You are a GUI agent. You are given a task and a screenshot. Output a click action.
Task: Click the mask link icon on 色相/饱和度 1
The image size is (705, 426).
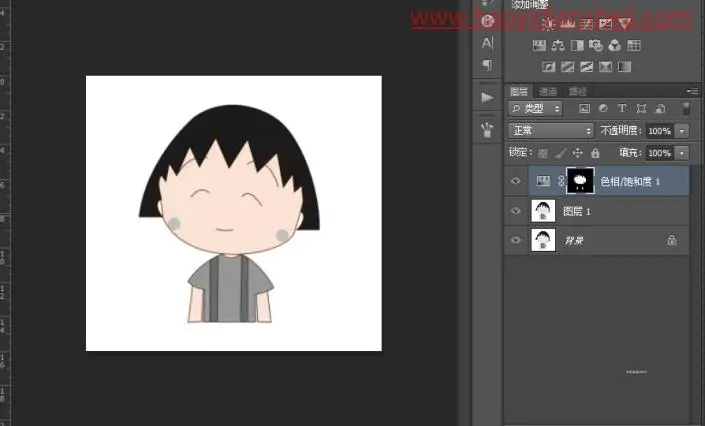(561, 181)
